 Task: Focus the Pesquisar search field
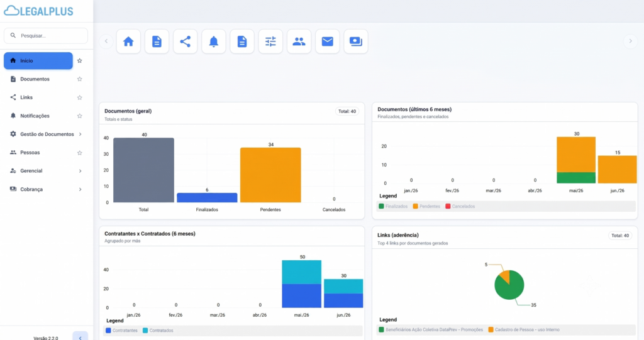pos(46,36)
